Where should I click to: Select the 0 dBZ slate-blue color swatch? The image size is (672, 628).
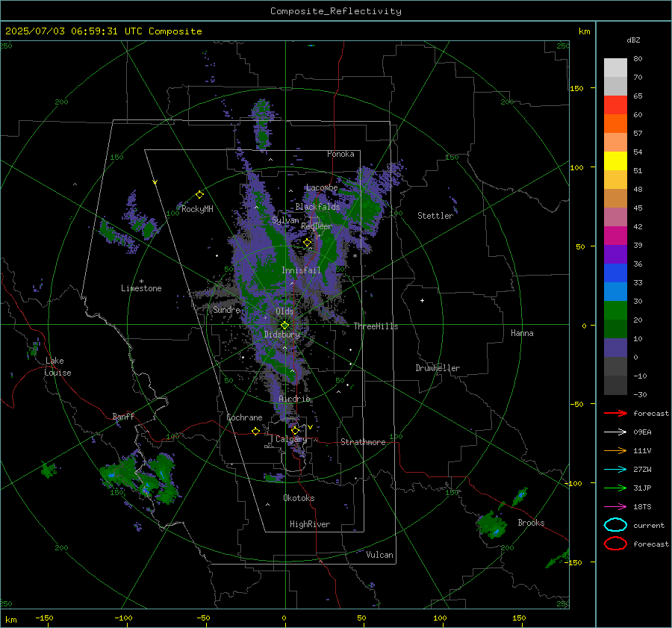pos(615,348)
